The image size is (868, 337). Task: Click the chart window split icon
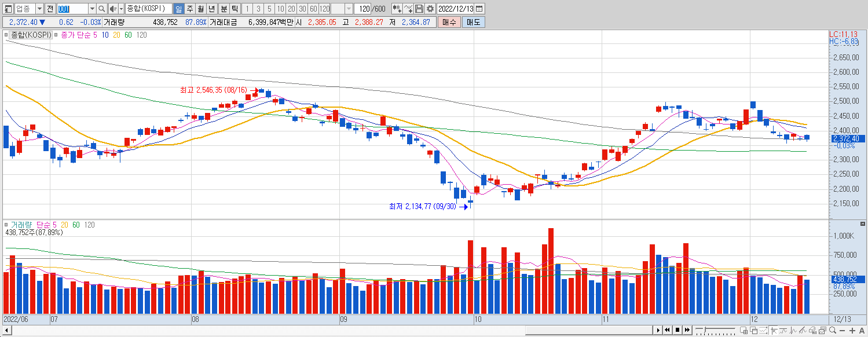click(744, 330)
